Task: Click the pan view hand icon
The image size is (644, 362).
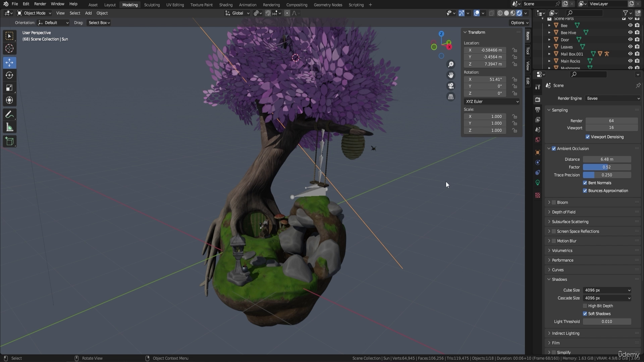Action: pos(451,75)
